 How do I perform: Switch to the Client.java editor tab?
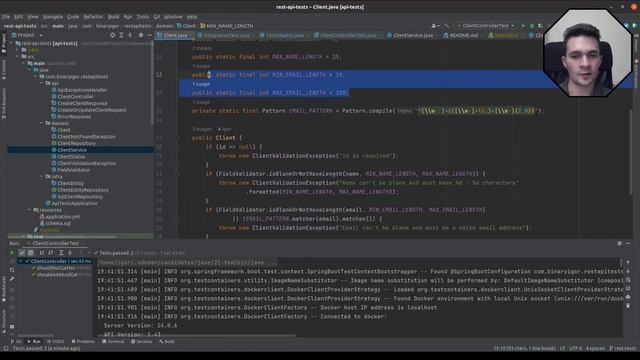click(173, 35)
